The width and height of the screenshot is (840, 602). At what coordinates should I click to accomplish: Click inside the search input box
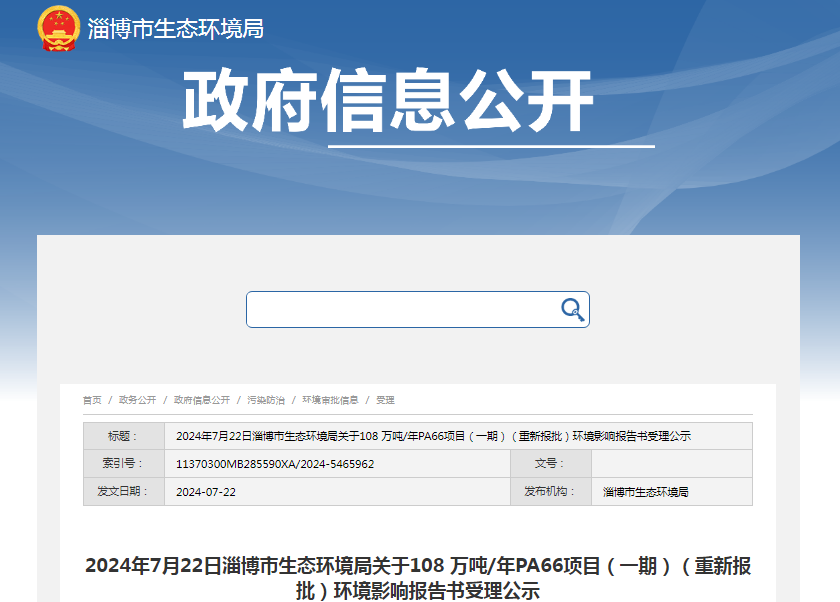(x=400, y=310)
